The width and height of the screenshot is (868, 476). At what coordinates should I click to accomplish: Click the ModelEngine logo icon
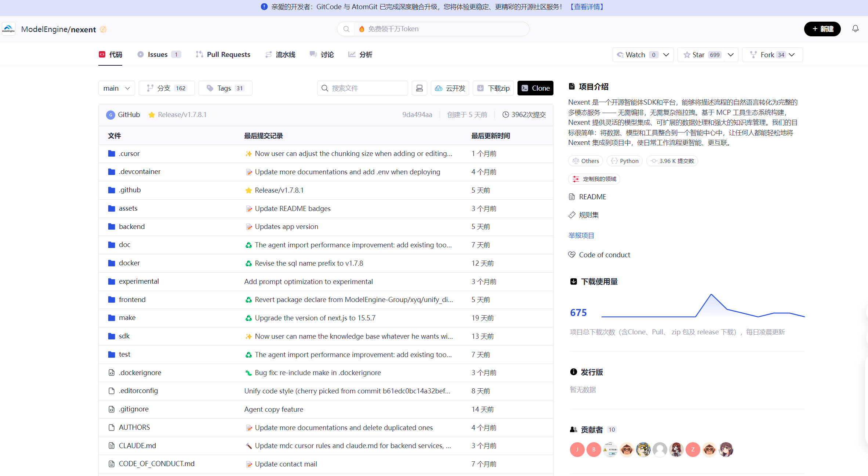pos(8,29)
